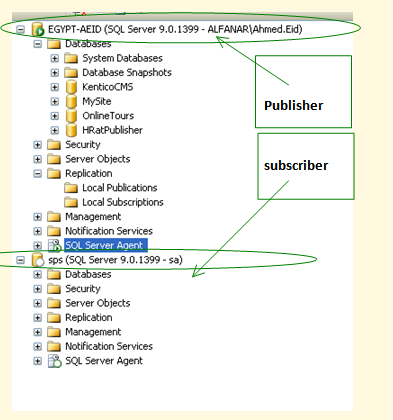
Task: Click the OnlineTours database cylinder icon
Action: (x=71, y=116)
